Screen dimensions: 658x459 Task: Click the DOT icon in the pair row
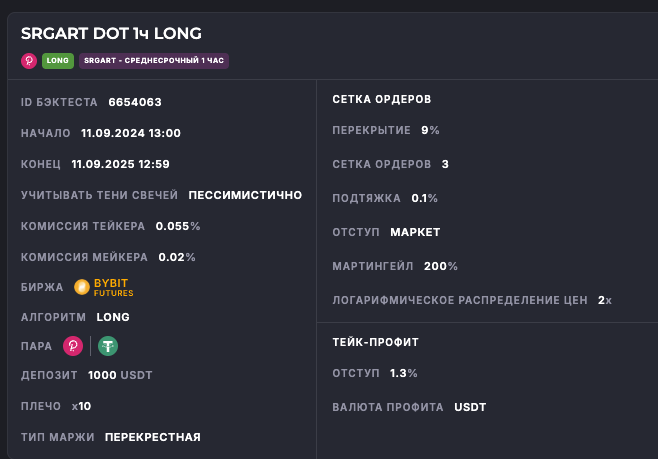click(73, 346)
